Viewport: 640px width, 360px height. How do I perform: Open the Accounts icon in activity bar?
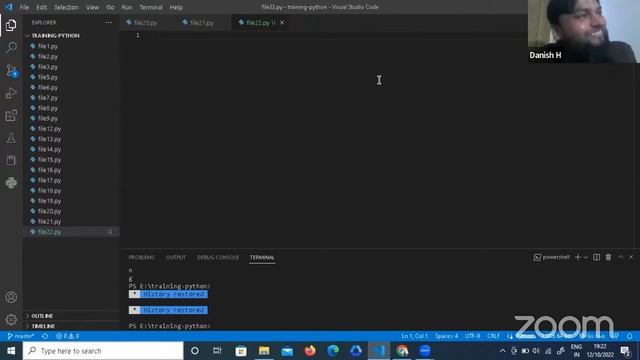(11, 297)
